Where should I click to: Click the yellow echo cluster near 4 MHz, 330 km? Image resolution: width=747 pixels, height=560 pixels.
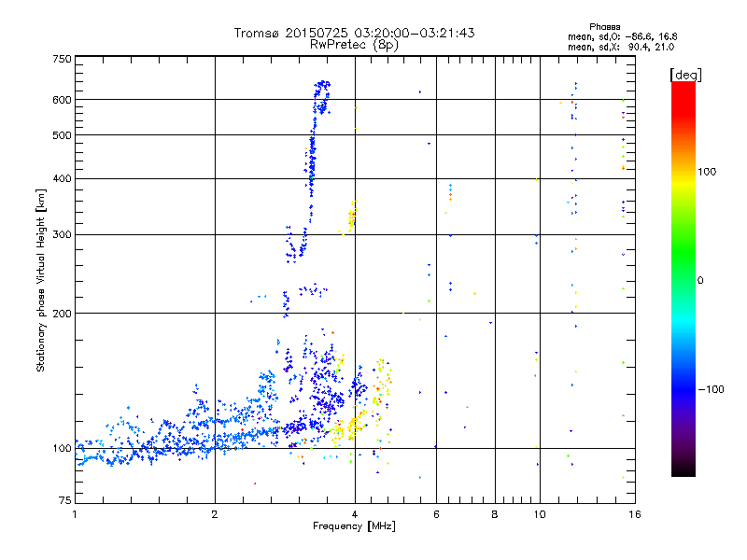tap(352, 217)
